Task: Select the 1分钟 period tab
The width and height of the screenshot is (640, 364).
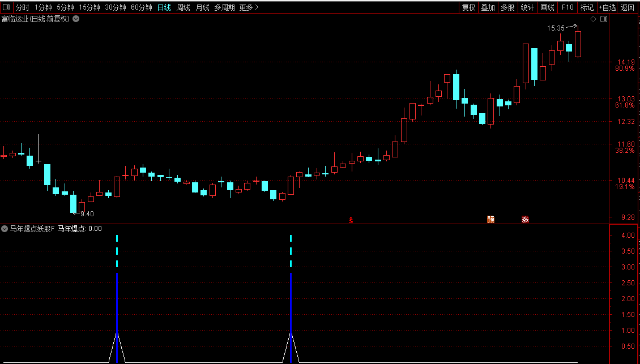Action: pyautogui.click(x=43, y=7)
